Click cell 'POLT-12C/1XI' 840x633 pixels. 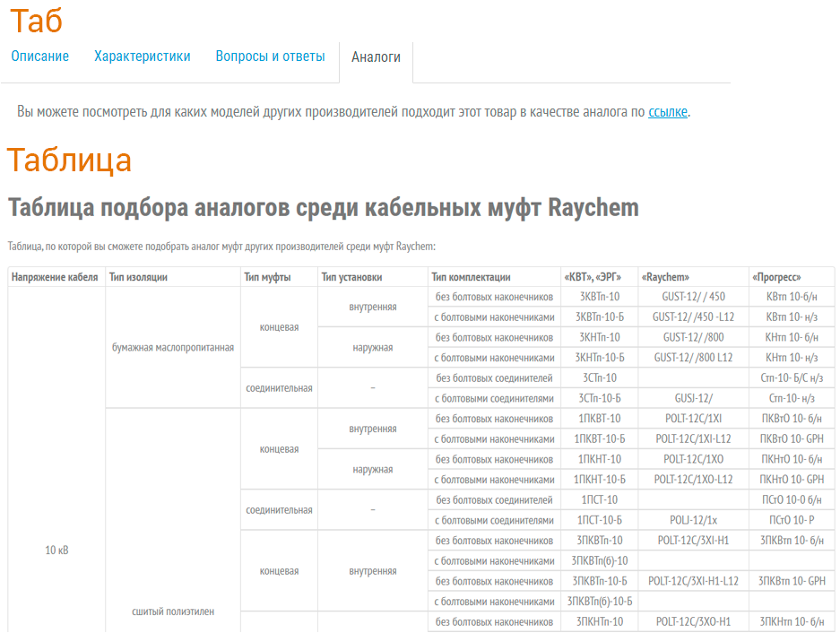click(693, 419)
